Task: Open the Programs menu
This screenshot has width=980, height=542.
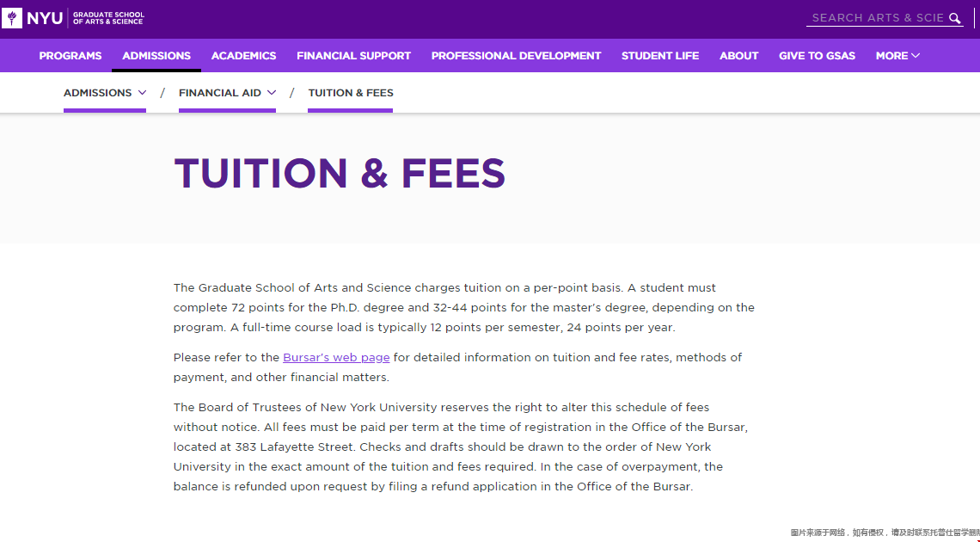Action: point(70,56)
